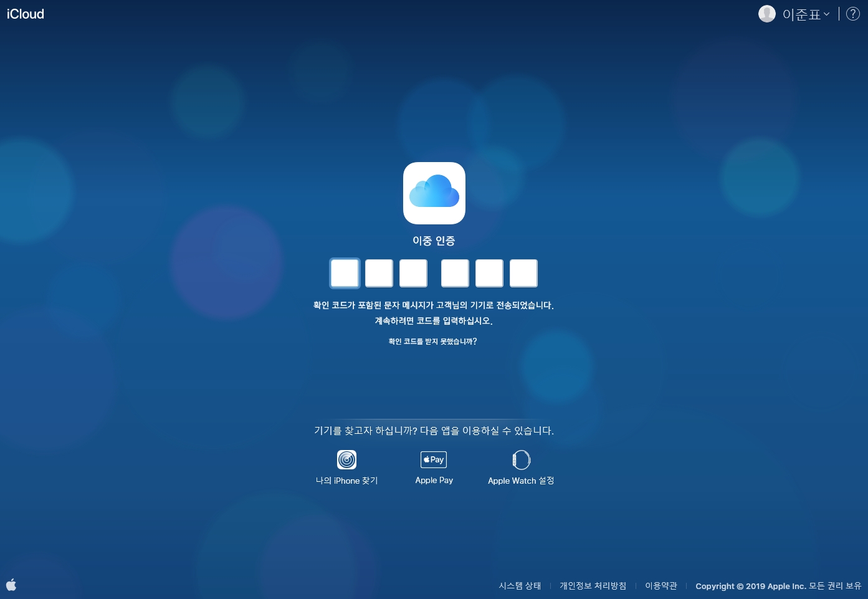This screenshot has width=868, height=599.
Task: Focus the fifth verification code box
Action: pyautogui.click(x=489, y=273)
